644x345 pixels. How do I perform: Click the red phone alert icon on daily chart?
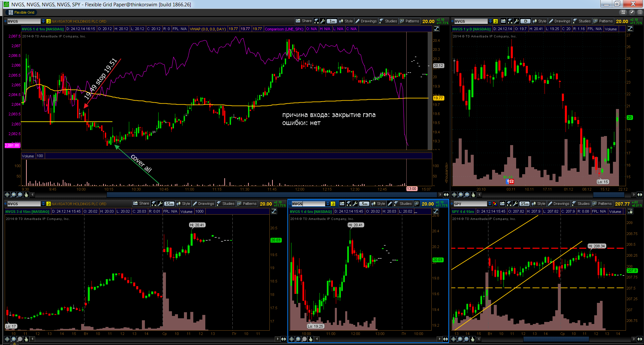[511, 182]
